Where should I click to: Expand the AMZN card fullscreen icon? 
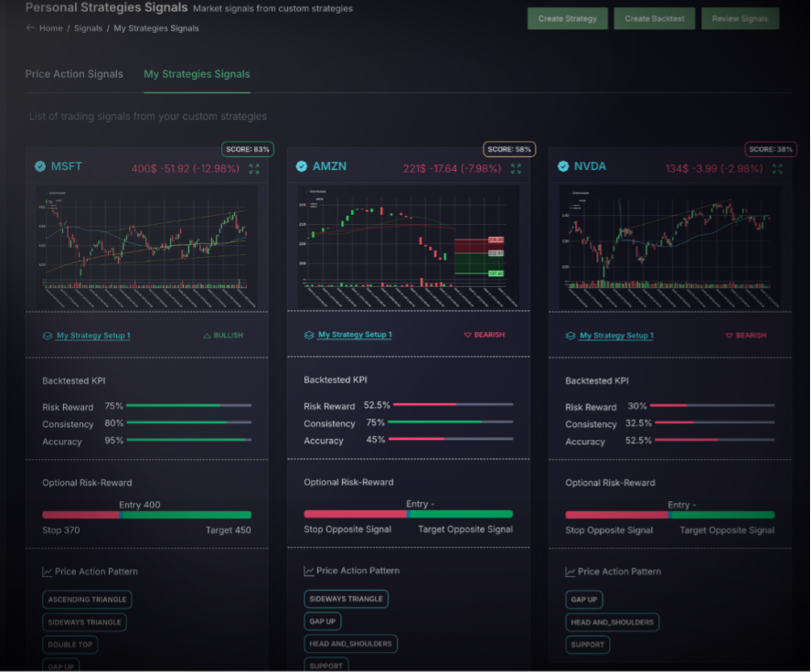[516, 168]
